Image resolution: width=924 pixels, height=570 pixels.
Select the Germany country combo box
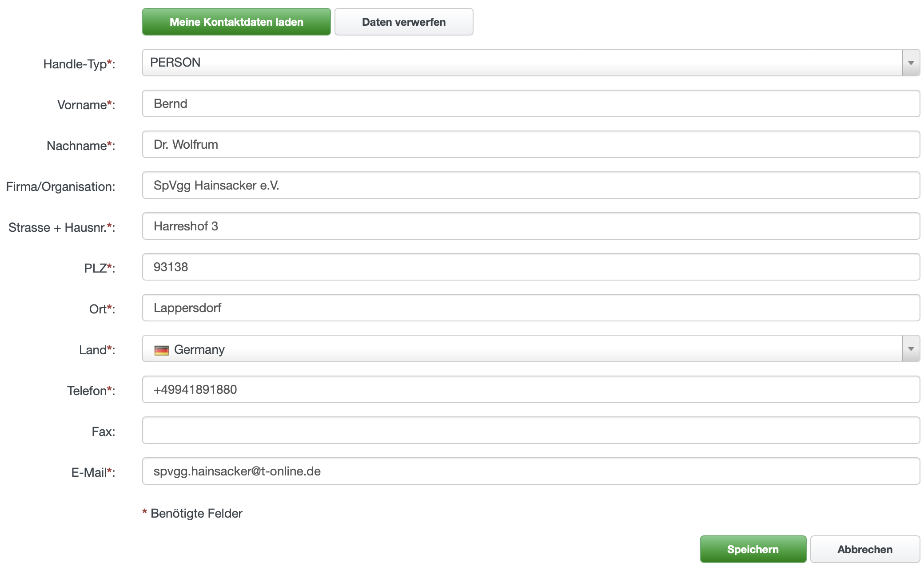point(522,349)
